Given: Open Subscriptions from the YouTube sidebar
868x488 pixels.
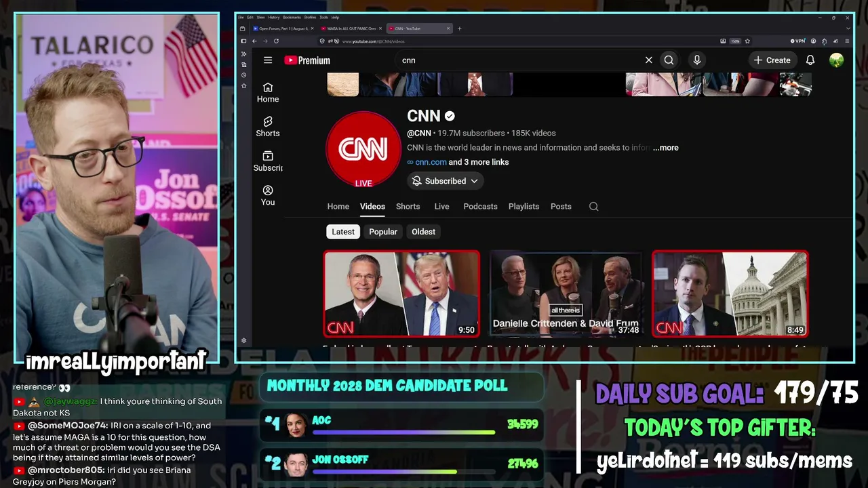Looking at the screenshot, I should [268, 161].
